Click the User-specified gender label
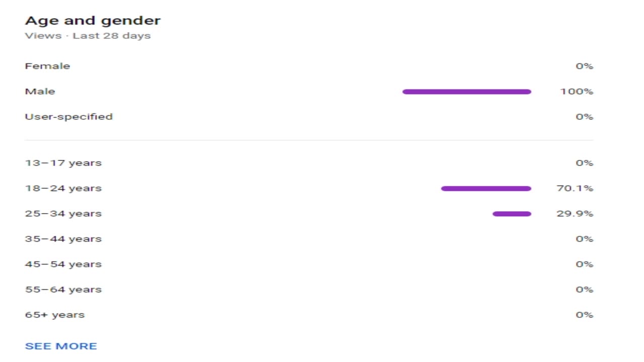644x362 pixels. [68, 117]
